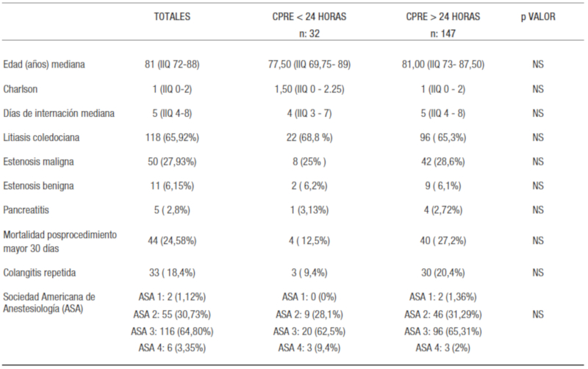This screenshot has width=588, height=369.
Task: Click the p VALOR column header
Action: (x=538, y=18)
